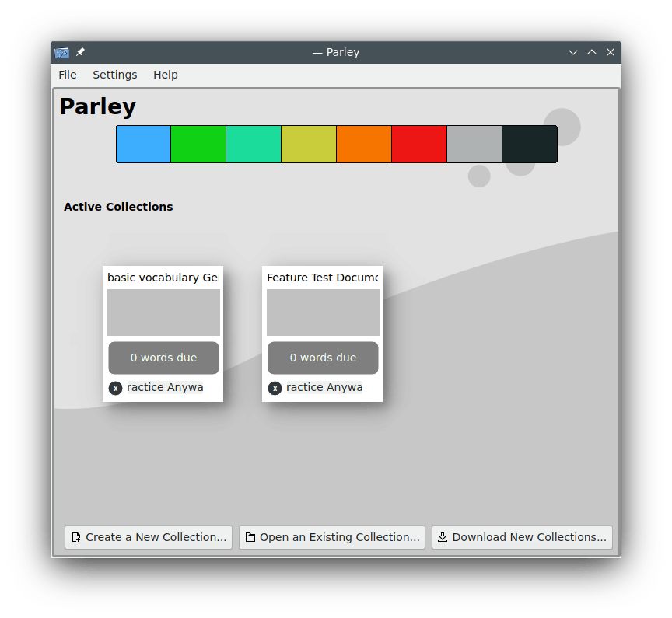Open the File menu
This screenshot has width=672, height=618.
(68, 75)
